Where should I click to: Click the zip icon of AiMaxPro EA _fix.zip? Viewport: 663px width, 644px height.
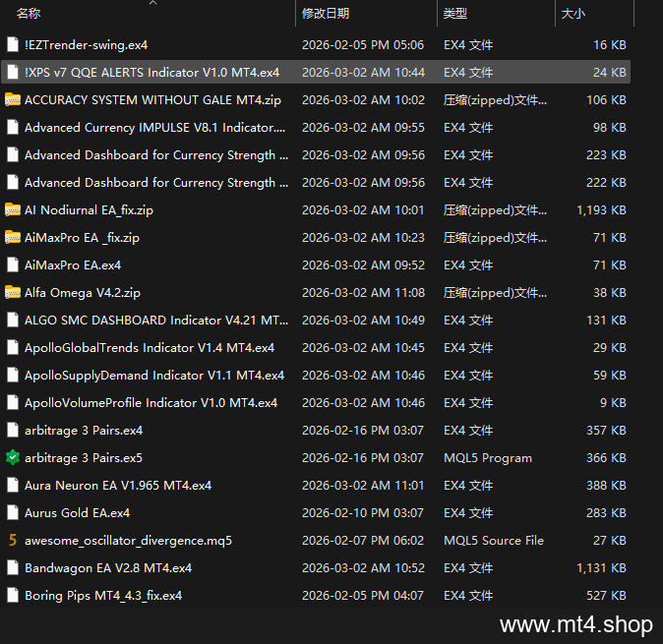[13, 237]
